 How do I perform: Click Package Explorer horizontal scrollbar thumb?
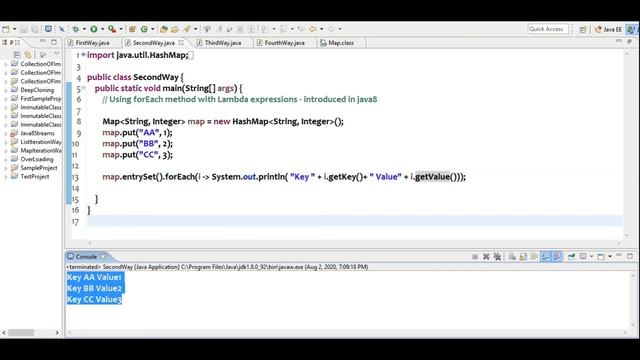pyautogui.click(x=21, y=333)
